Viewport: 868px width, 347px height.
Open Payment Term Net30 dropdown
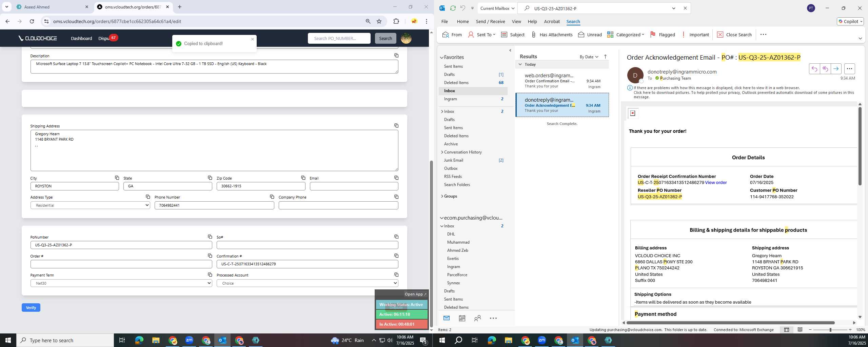(121, 283)
